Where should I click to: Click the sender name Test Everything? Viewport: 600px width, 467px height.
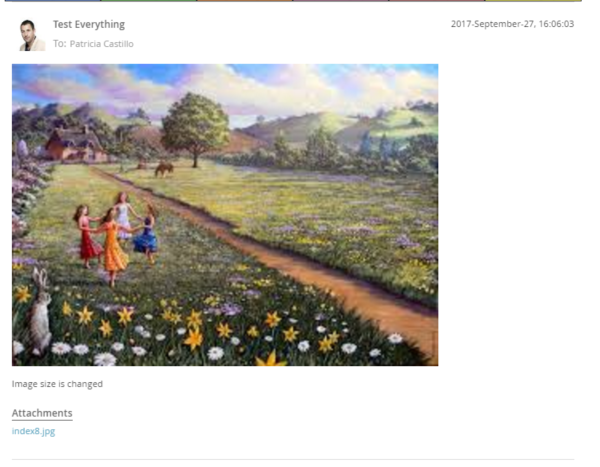coord(89,24)
